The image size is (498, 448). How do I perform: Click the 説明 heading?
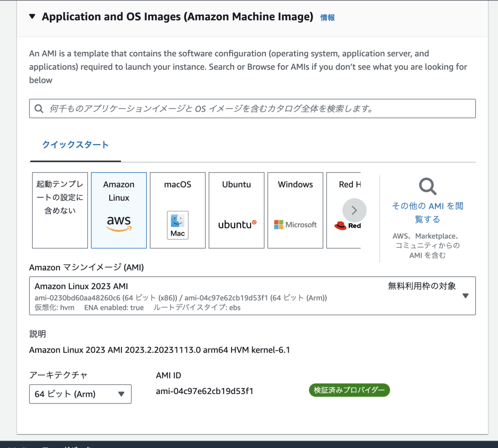[x=37, y=334]
